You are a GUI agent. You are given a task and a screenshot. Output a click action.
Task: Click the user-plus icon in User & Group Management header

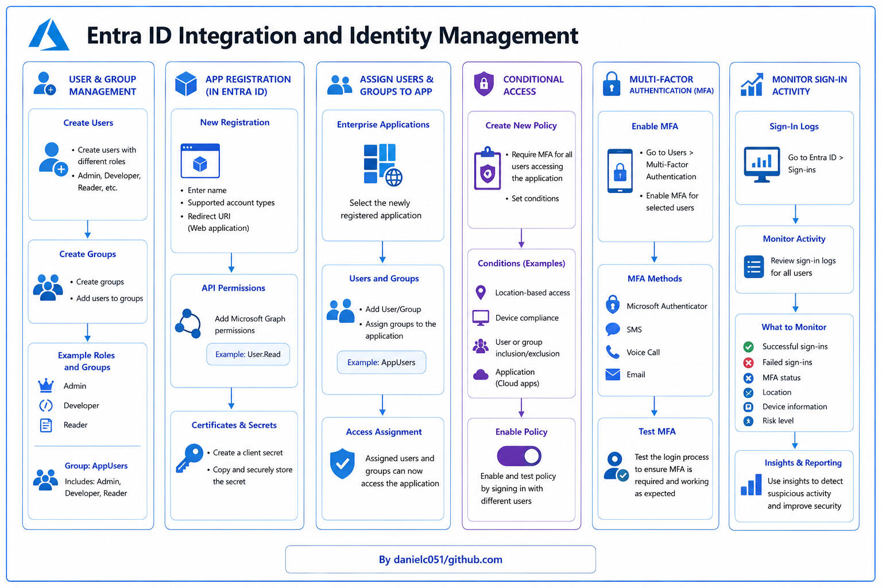click(45, 83)
